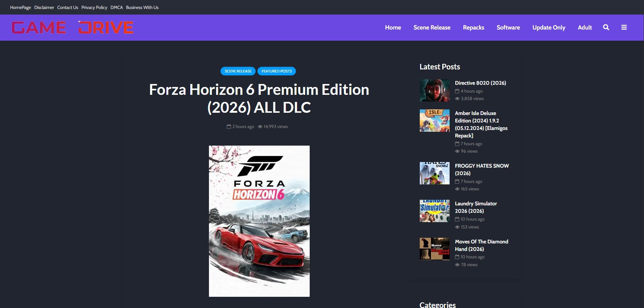Click '153 views' text

(x=470, y=227)
